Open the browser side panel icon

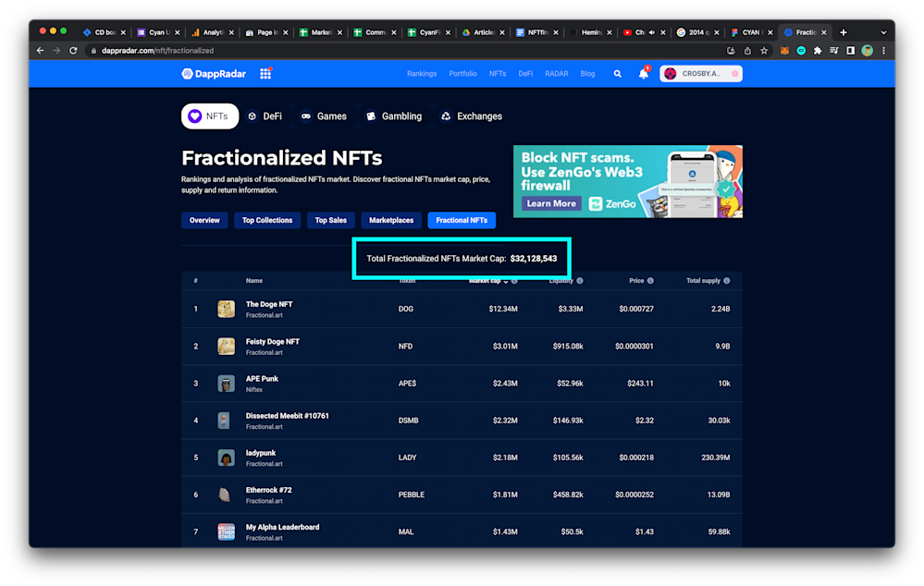pos(850,51)
